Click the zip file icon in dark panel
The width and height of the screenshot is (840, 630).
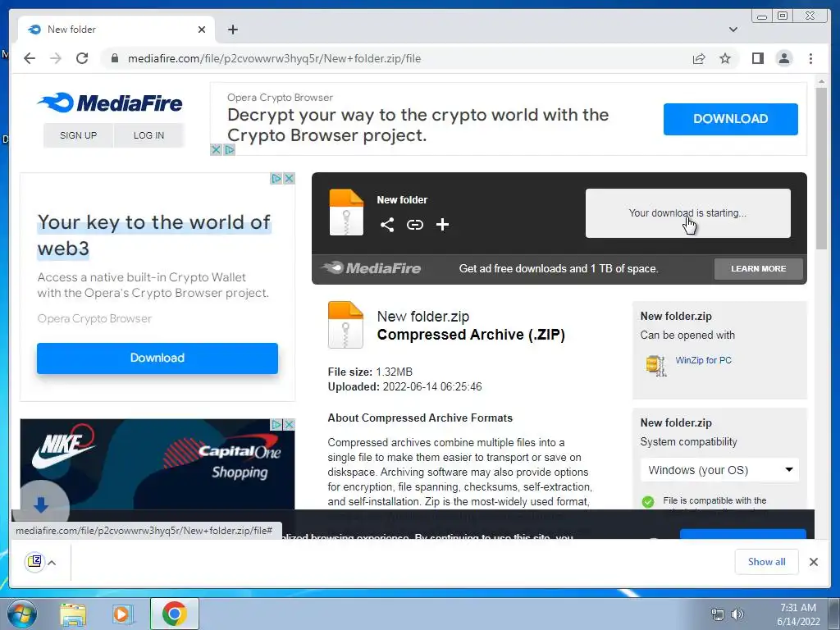coord(346,212)
